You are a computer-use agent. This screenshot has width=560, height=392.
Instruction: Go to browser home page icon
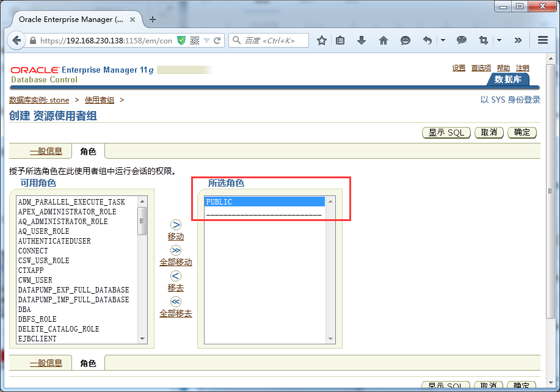[384, 40]
